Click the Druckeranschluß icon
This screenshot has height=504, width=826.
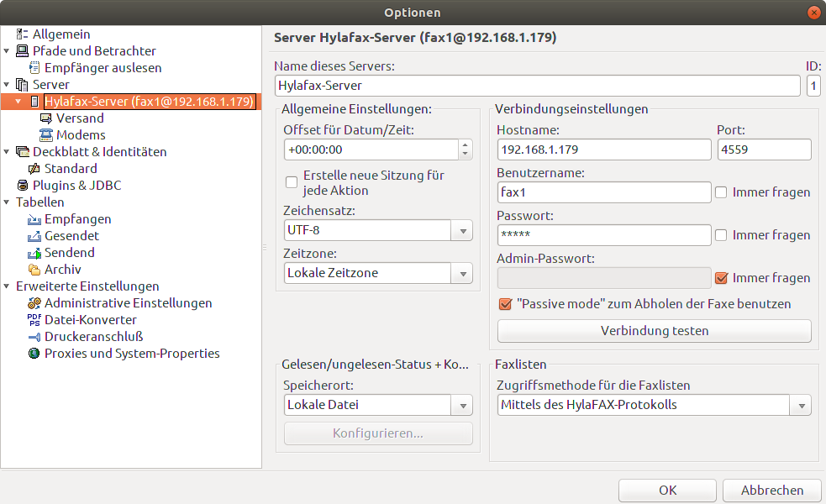click(34, 337)
